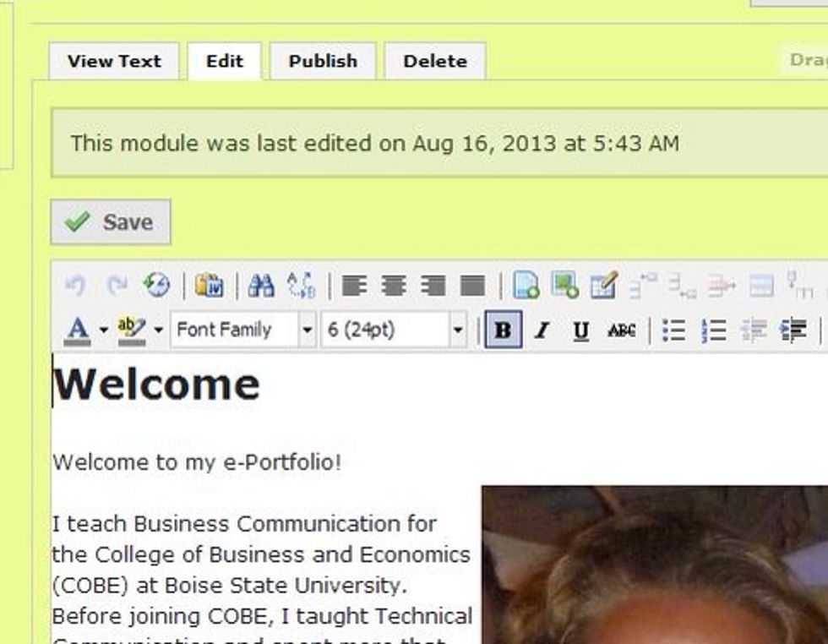Click the text color A icon

(78, 330)
